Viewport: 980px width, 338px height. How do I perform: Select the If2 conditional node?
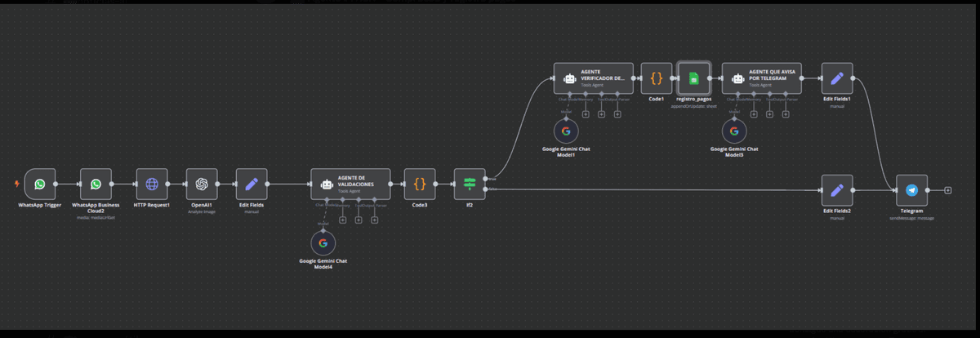coord(470,185)
